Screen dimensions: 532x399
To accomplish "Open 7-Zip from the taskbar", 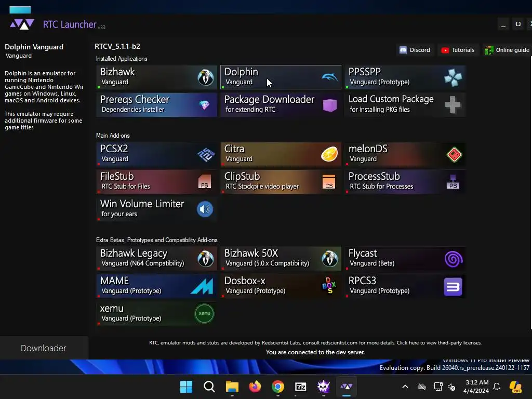I will pos(301,387).
